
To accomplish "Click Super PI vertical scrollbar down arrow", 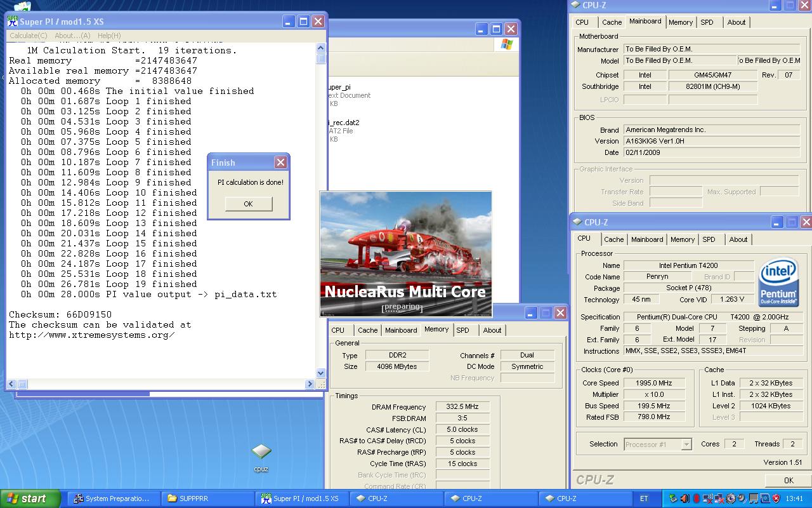I will point(320,373).
